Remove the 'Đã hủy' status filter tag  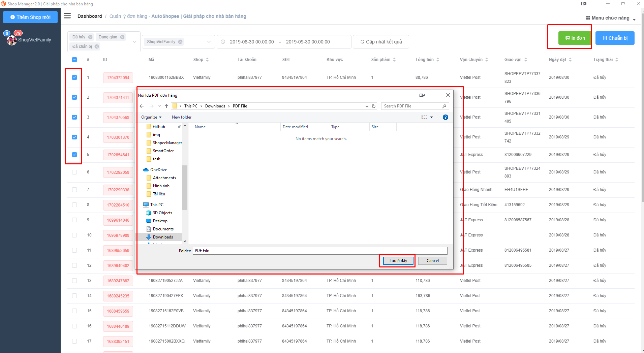point(90,37)
